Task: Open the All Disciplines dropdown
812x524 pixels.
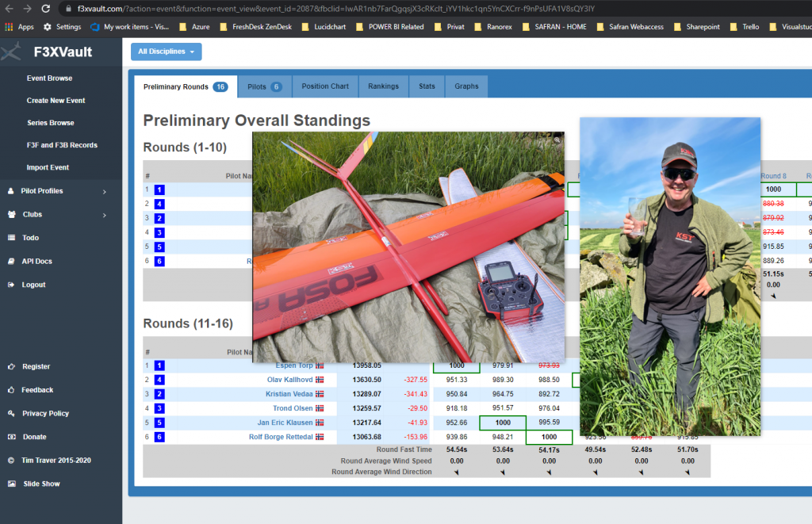Action: pos(167,52)
